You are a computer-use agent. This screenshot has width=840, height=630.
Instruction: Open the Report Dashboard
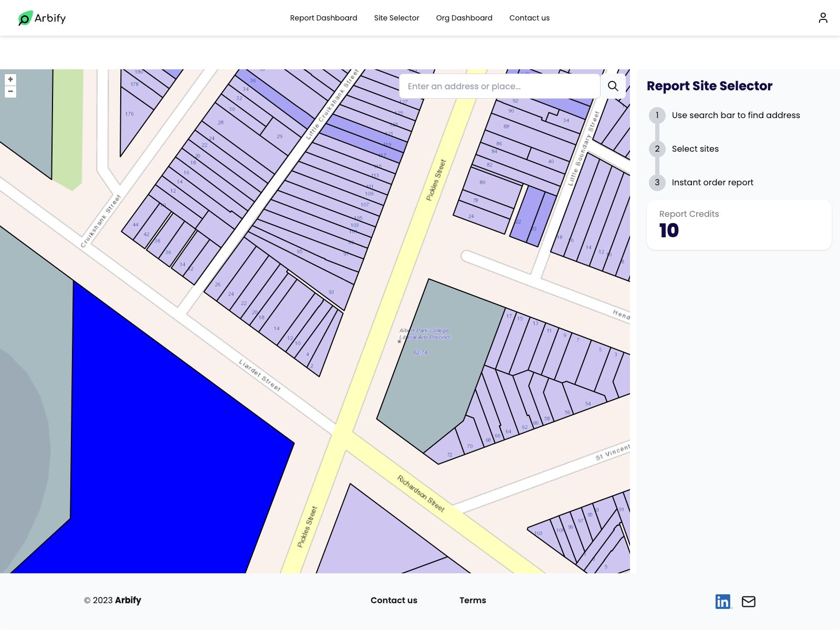tap(323, 17)
